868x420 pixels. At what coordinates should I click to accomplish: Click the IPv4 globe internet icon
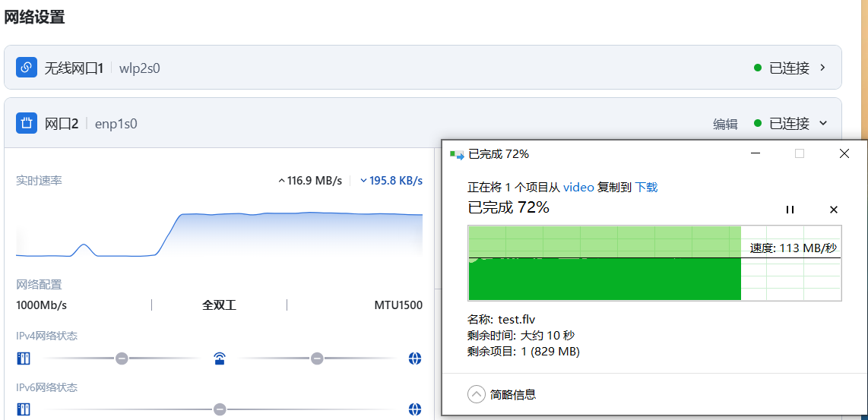pyautogui.click(x=415, y=358)
